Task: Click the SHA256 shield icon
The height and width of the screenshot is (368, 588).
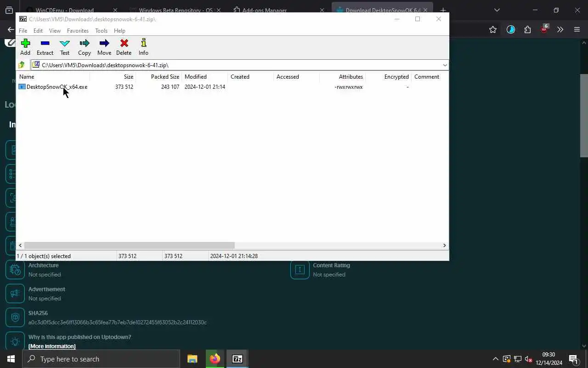Action: pos(15,317)
